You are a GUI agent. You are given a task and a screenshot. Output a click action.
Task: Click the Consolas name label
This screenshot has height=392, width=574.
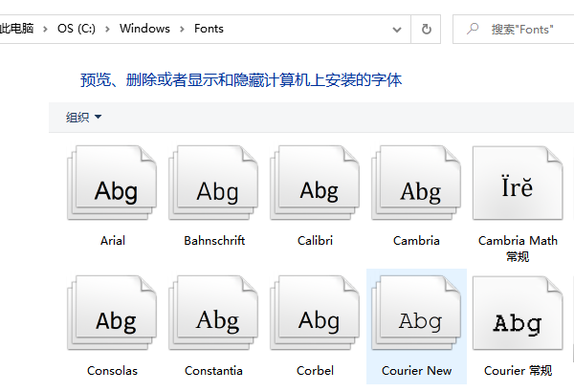tap(112, 371)
